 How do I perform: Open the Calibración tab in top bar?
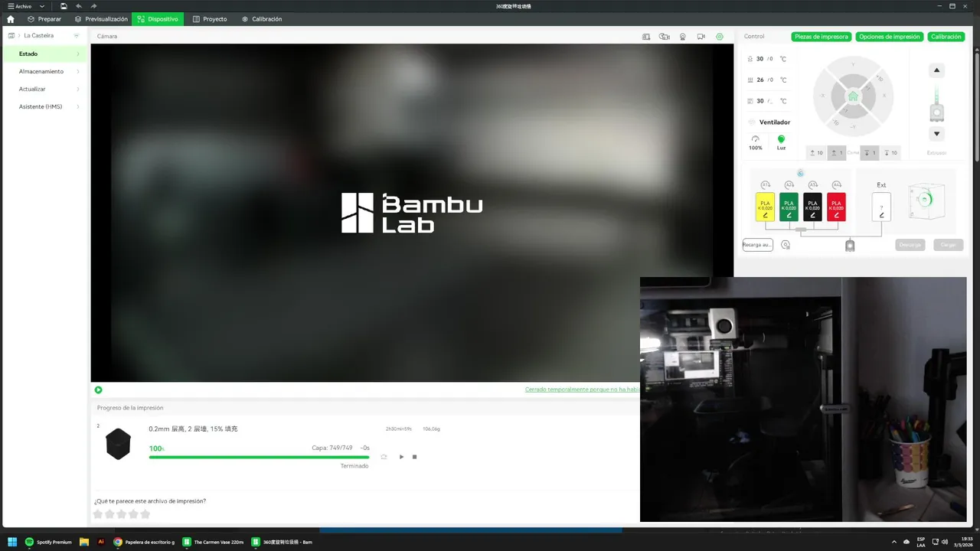(262, 19)
